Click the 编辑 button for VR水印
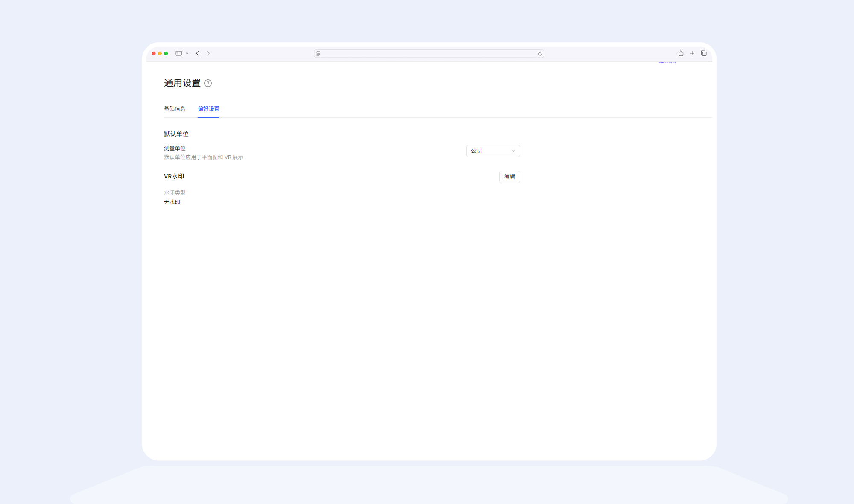Screen dimensions: 854x504 [x=509, y=177]
